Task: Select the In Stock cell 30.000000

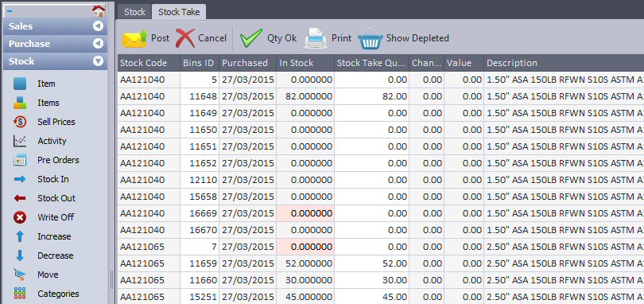Action: click(305, 280)
